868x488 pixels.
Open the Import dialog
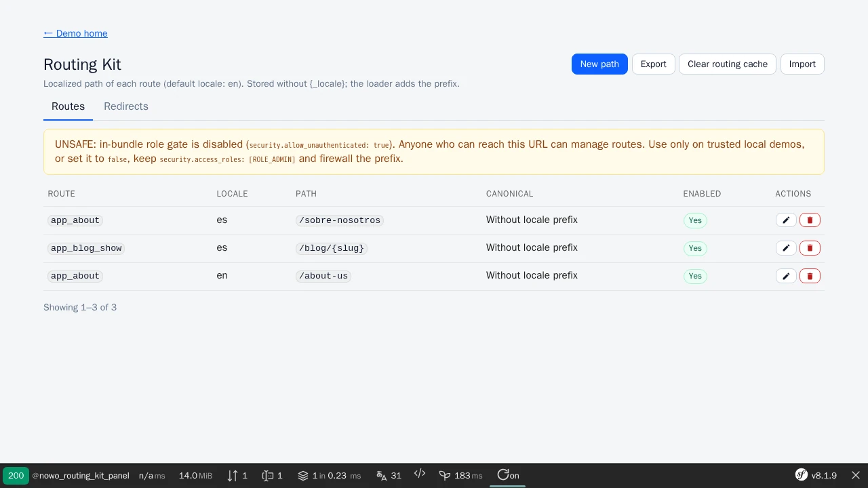pyautogui.click(x=802, y=64)
